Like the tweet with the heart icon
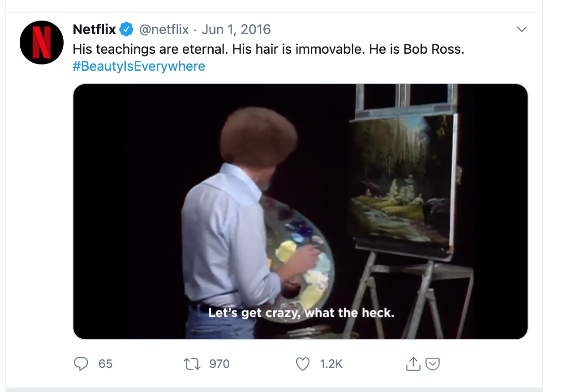The image size is (567, 392). click(x=303, y=364)
